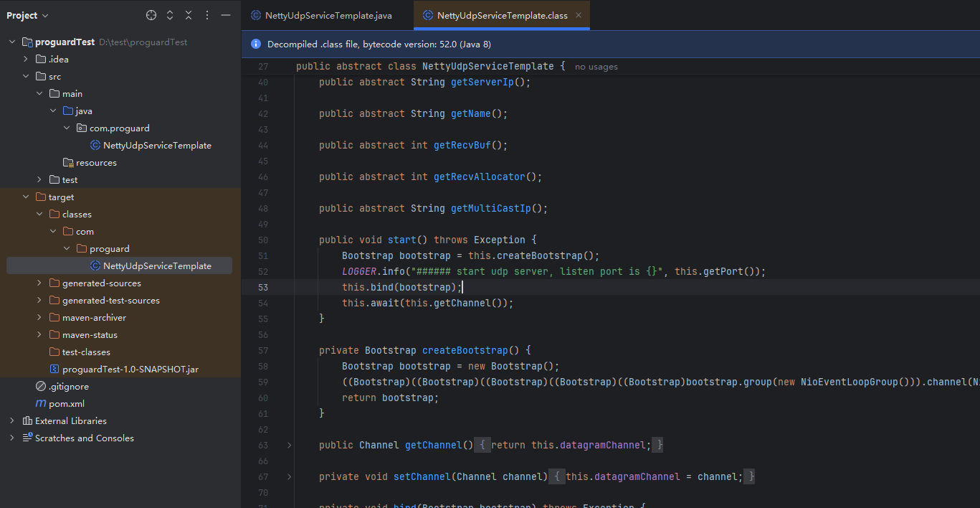
Task: Collapse the proguard folder under com
Action: pos(67,249)
